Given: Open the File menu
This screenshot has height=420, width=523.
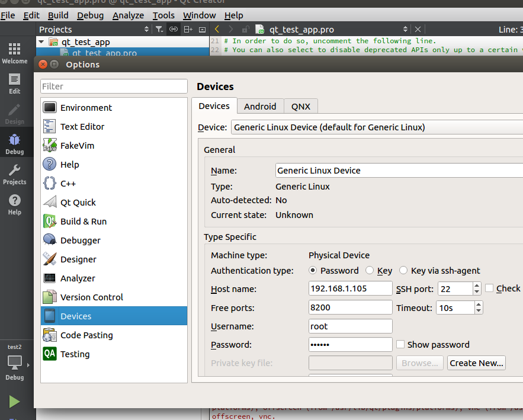Looking at the screenshot, I should 8,15.
